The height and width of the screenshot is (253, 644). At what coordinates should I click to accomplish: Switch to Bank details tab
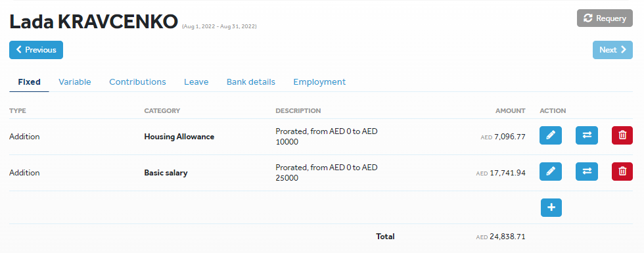pyautogui.click(x=251, y=81)
